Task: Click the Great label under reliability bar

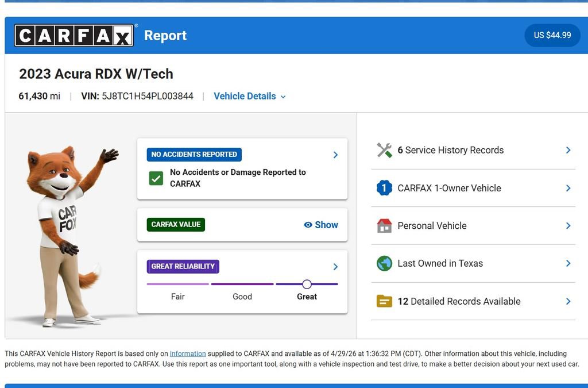Action: click(x=307, y=297)
